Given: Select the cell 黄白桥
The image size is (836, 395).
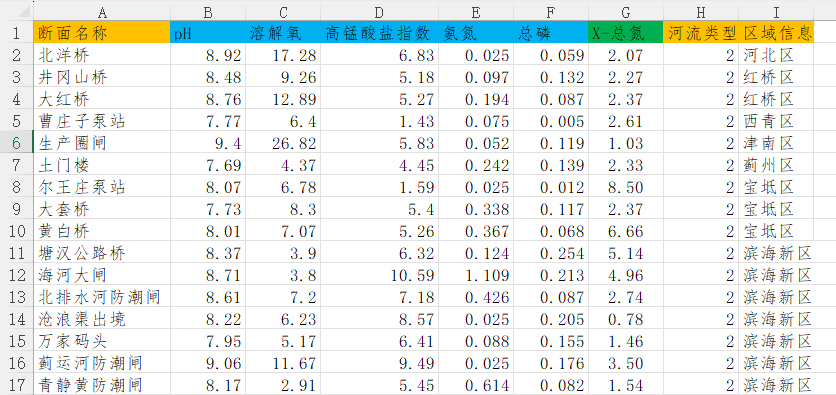Looking at the screenshot, I should click(102, 231).
